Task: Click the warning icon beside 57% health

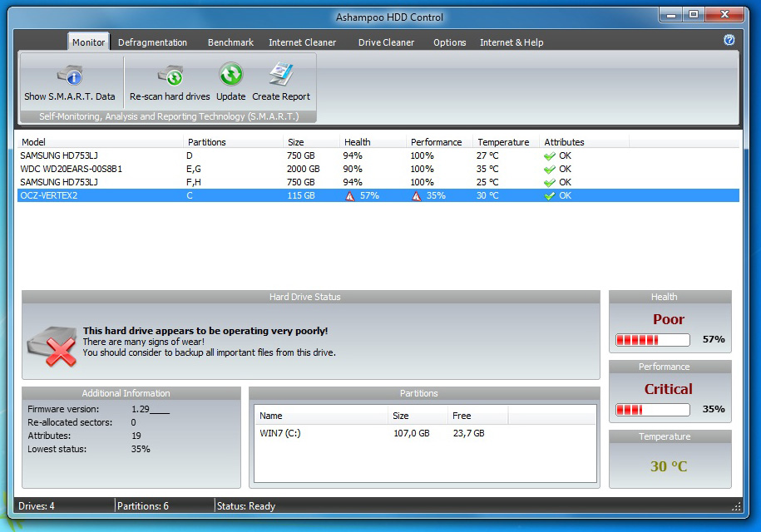Action: tap(350, 196)
